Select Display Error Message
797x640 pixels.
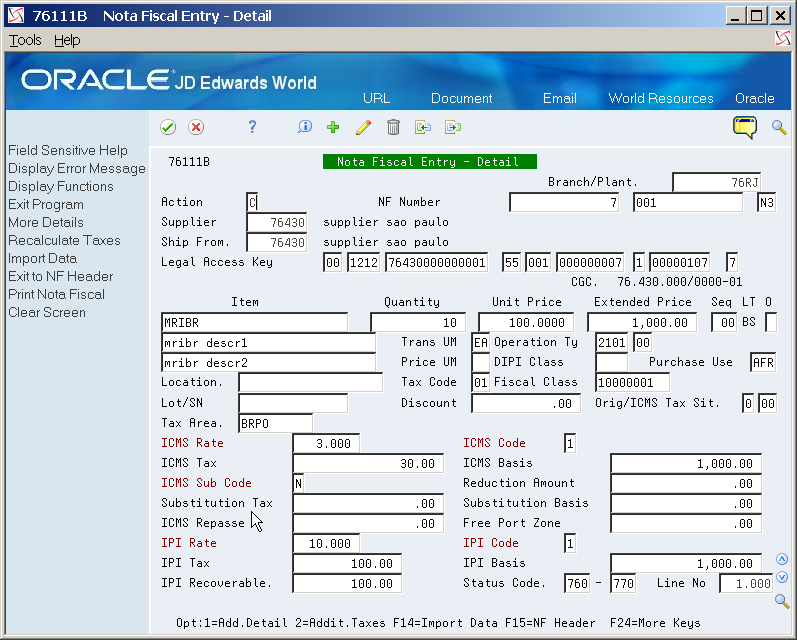pyautogui.click(x=77, y=168)
